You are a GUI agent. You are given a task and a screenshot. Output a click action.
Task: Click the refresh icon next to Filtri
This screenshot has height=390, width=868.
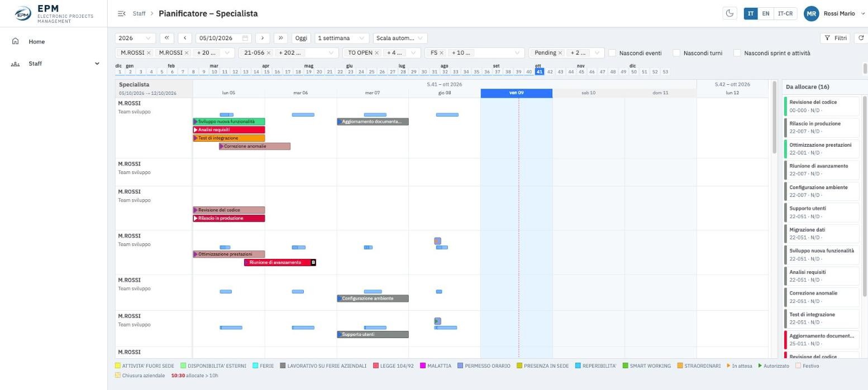pos(861,38)
